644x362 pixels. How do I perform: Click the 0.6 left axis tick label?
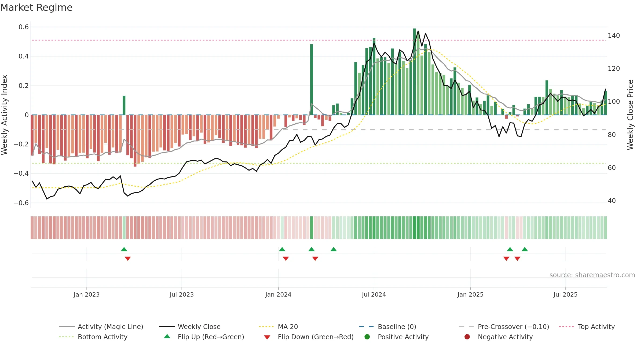(24, 27)
